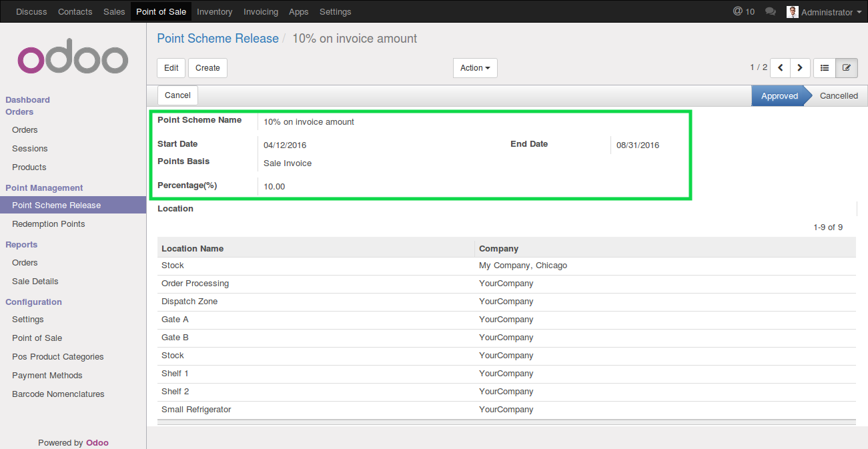Select the Order Processing location row

506,284
